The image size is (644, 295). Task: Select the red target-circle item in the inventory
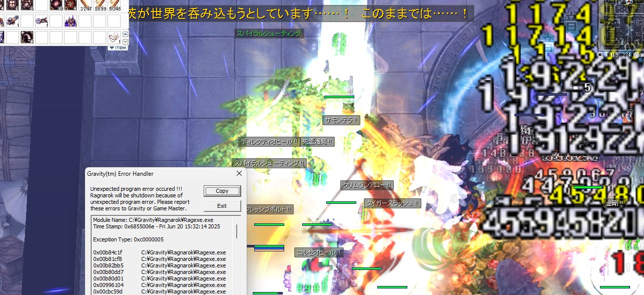coord(70,5)
